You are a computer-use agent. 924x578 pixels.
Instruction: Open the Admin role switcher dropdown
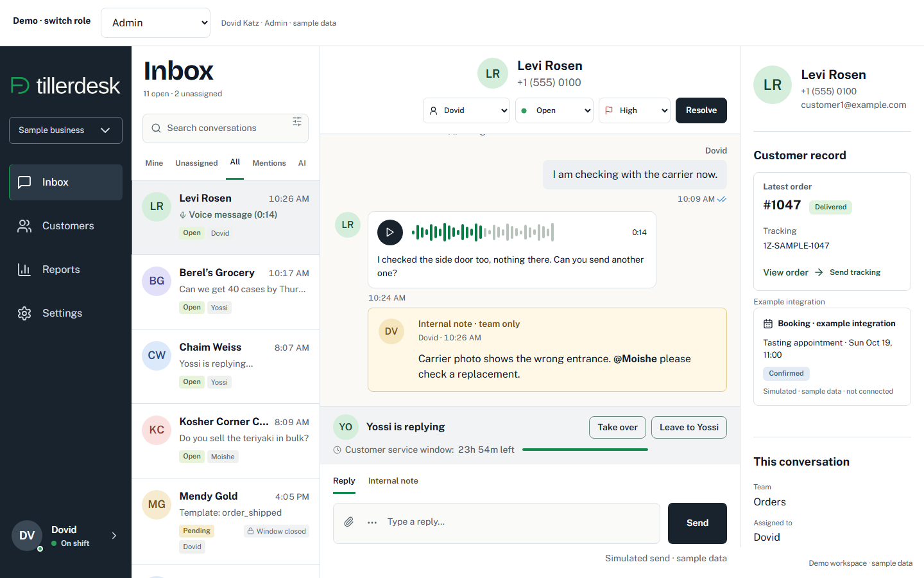coord(156,23)
